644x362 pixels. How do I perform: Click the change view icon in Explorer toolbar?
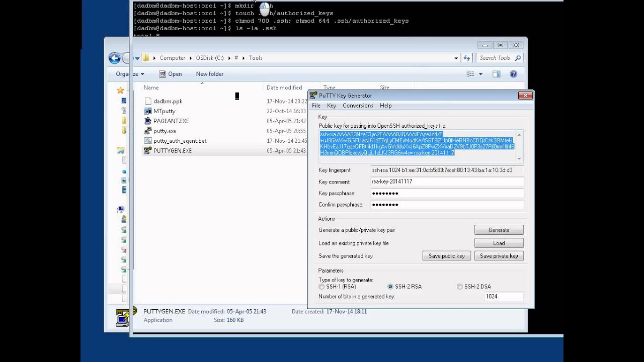pos(470,74)
